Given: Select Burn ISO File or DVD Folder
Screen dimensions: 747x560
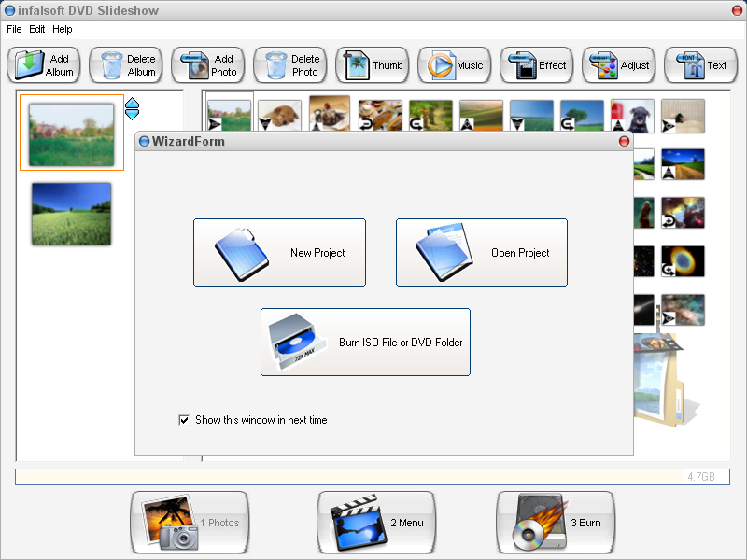Looking at the screenshot, I should (365, 342).
